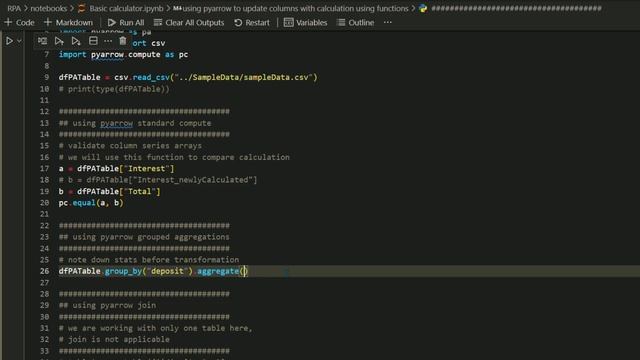This screenshot has width=640, height=360.
Task: Add a new Markdown cell
Action: click(68, 22)
